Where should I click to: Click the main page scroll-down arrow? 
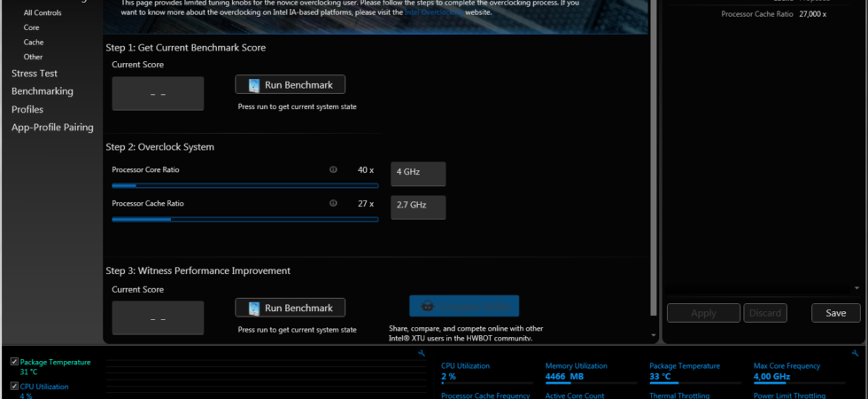click(654, 335)
